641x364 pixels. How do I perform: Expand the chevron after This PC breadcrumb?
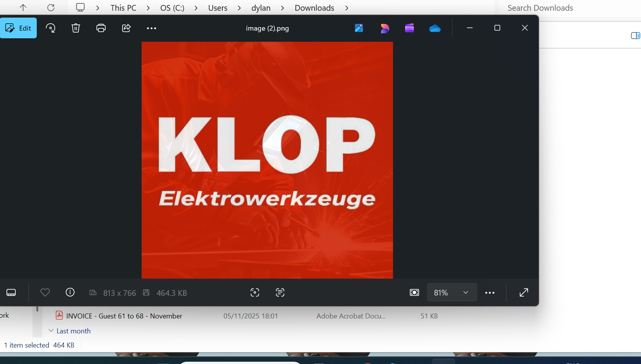click(148, 8)
